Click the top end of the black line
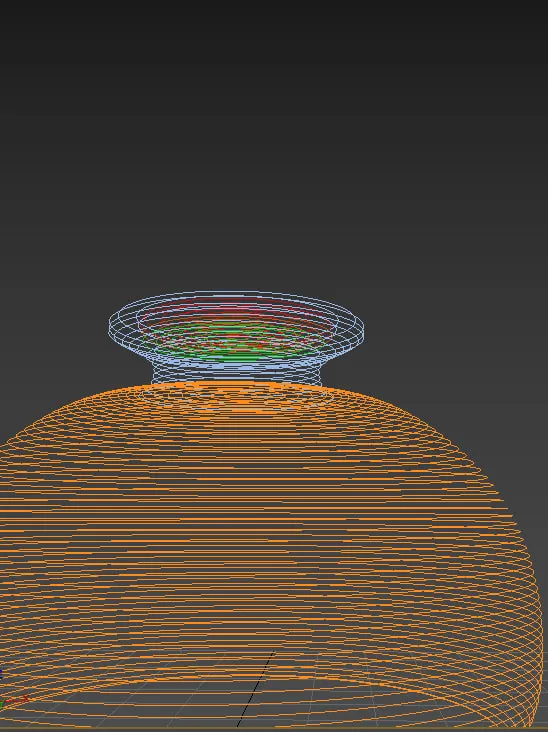This screenshot has width=548, height=732. tap(273, 653)
